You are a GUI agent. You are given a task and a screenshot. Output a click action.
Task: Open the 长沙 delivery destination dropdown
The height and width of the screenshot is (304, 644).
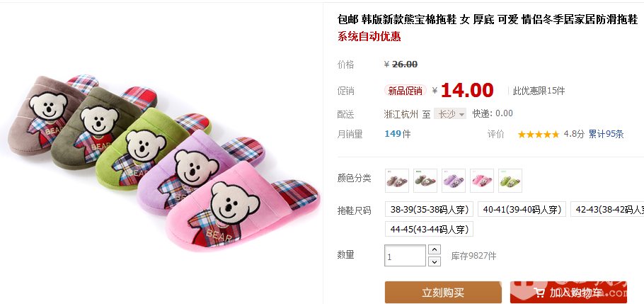450,114
